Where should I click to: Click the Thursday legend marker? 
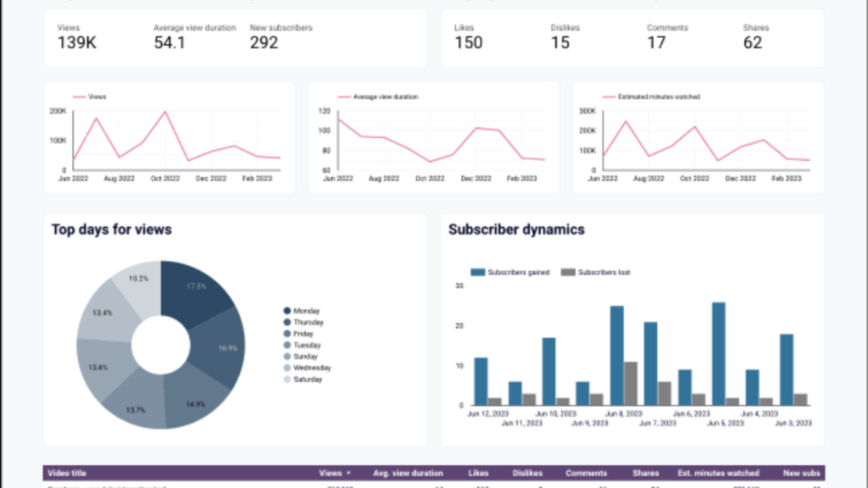pyautogui.click(x=287, y=322)
